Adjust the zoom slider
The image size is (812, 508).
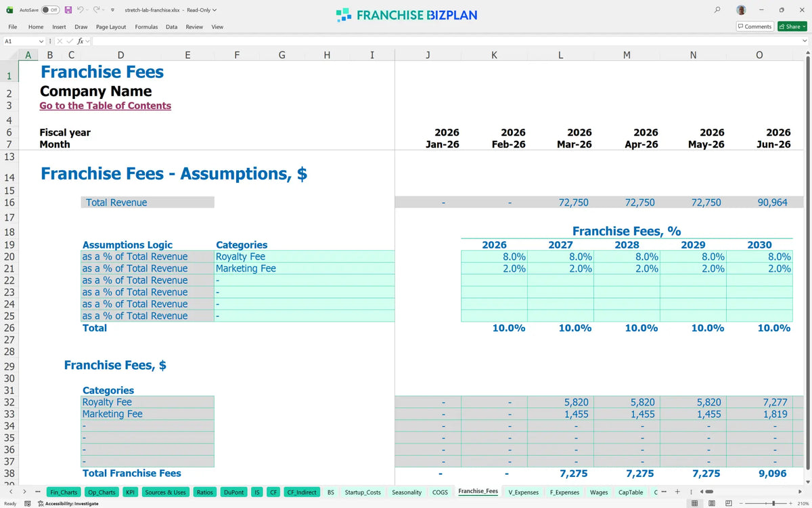point(774,503)
